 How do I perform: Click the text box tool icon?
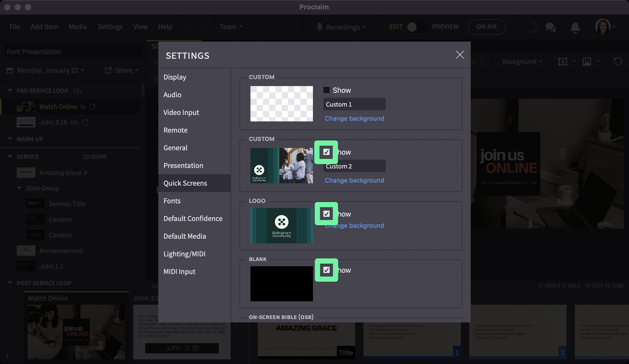click(563, 62)
